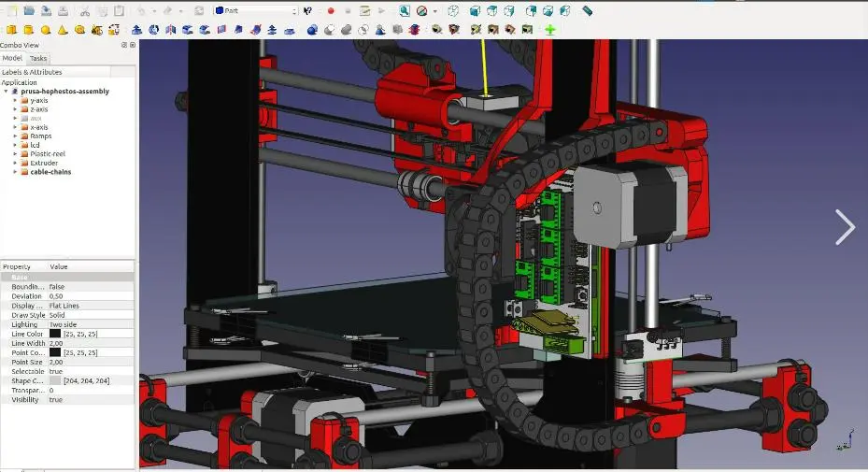Create a box primitive solid
The width and height of the screenshot is (868, 472).
11,30
